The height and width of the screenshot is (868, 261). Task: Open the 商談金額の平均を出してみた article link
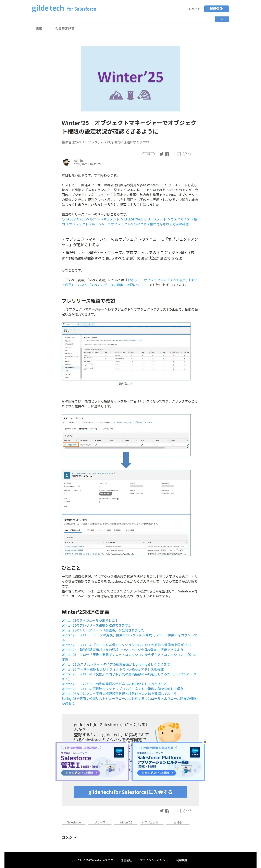tap(129, 677)
